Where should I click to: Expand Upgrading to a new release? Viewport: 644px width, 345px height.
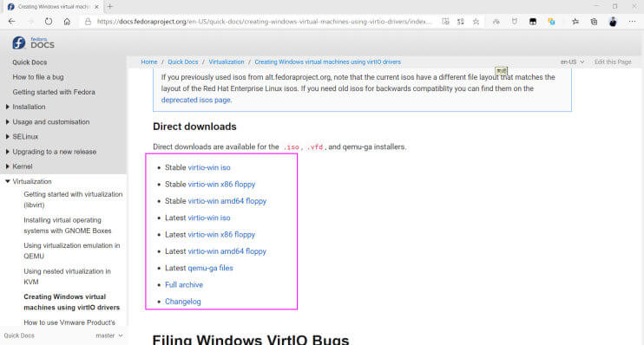[x=8, y=152]
